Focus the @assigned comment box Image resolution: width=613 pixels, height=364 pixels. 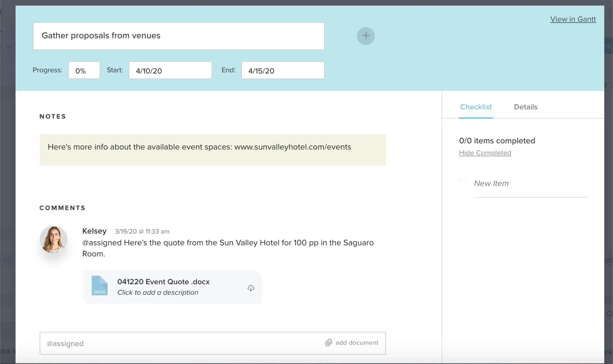point(182,343)
